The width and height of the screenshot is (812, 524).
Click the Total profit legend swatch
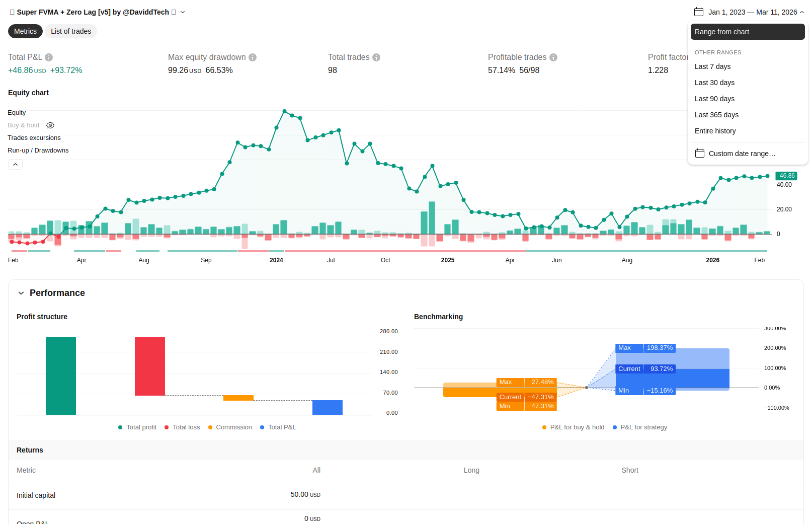(x=120, y=427)
